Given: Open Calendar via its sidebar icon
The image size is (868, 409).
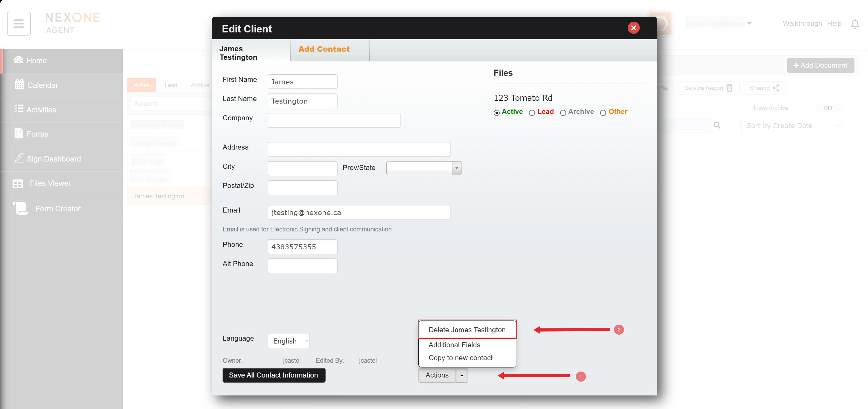Looking at the screenshot, I should (19, 85).
